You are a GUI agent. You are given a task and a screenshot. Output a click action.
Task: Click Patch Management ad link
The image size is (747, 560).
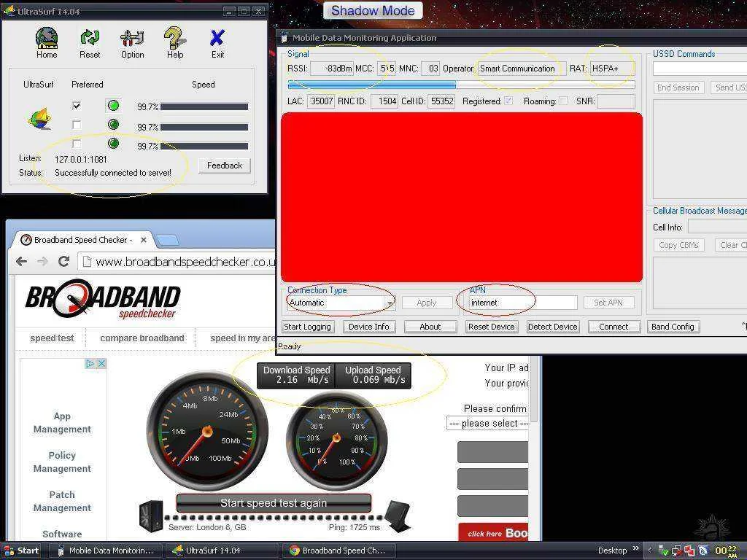pos(62,502)
